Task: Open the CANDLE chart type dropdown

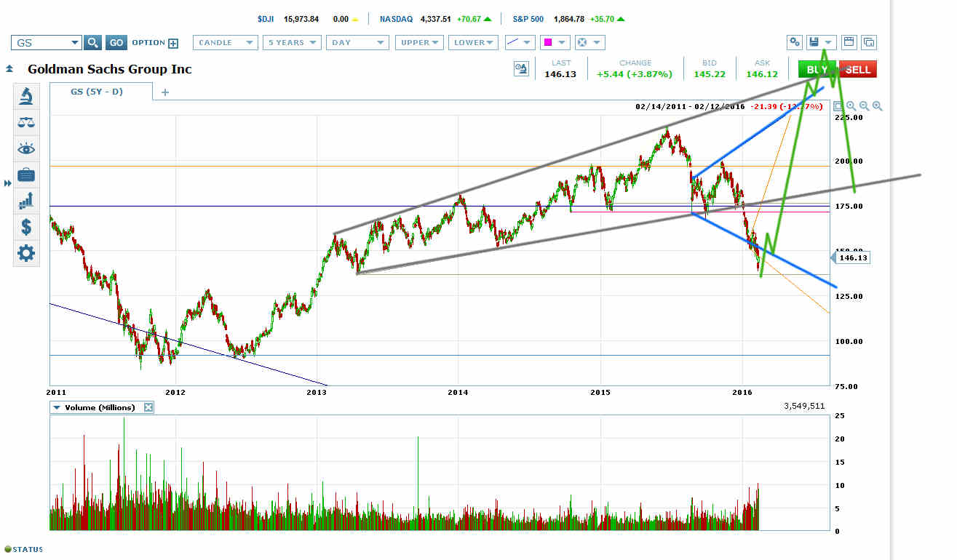Action: click(x=226, y=43)
